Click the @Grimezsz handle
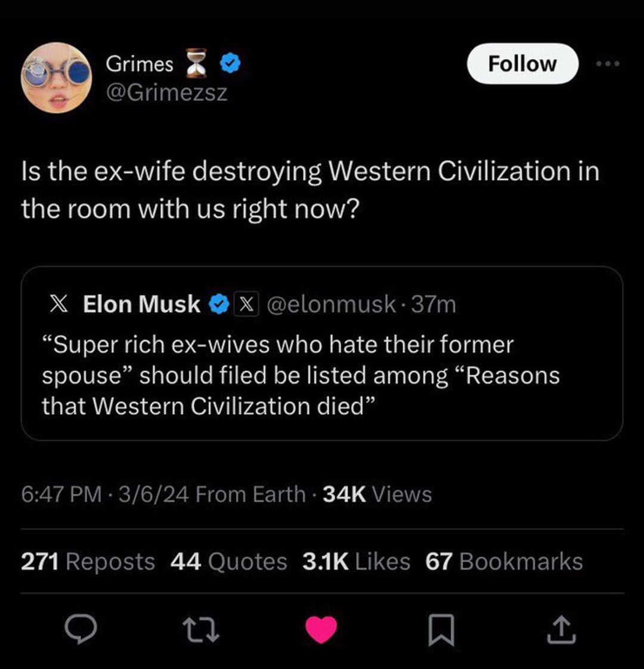This screenshot has height=669, width=644. click(167, 92)
